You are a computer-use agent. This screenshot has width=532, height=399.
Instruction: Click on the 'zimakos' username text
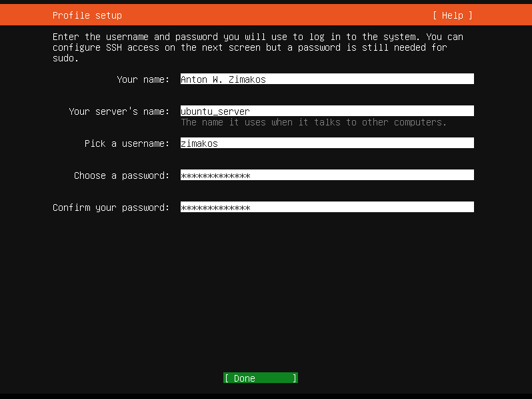click(x=199, y=143)
